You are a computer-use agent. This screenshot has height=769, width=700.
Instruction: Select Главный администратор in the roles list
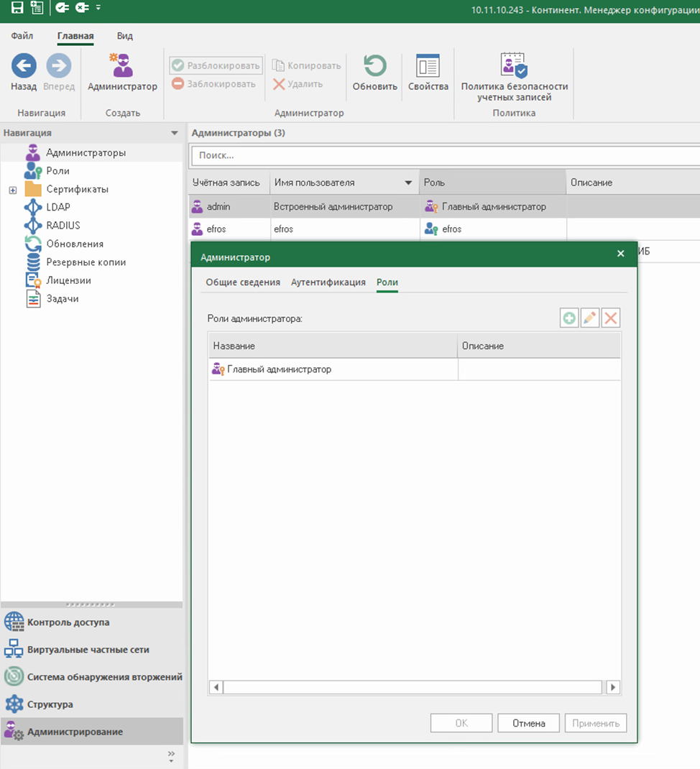pos(415,369)
